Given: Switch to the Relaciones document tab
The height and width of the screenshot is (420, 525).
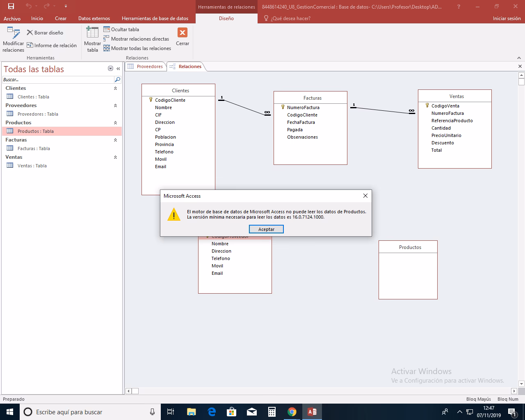Looking at the screenshot, I should click(x=185, y=66).
